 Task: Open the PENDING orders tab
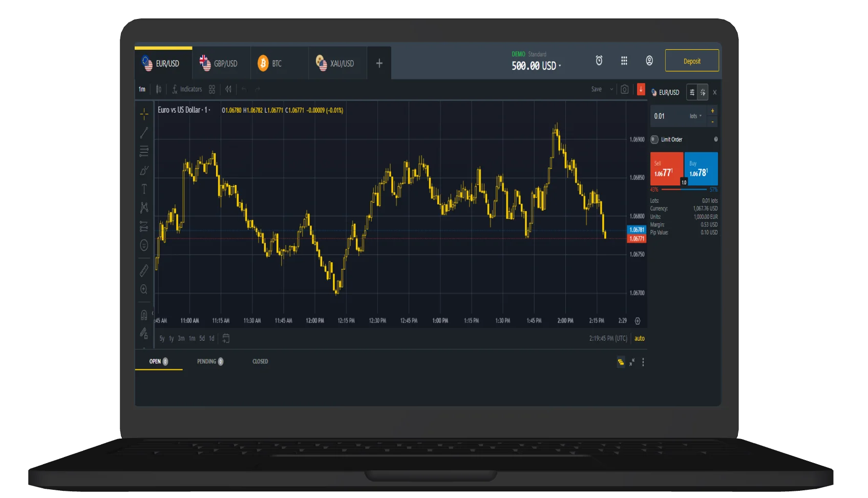coord(210,362)
